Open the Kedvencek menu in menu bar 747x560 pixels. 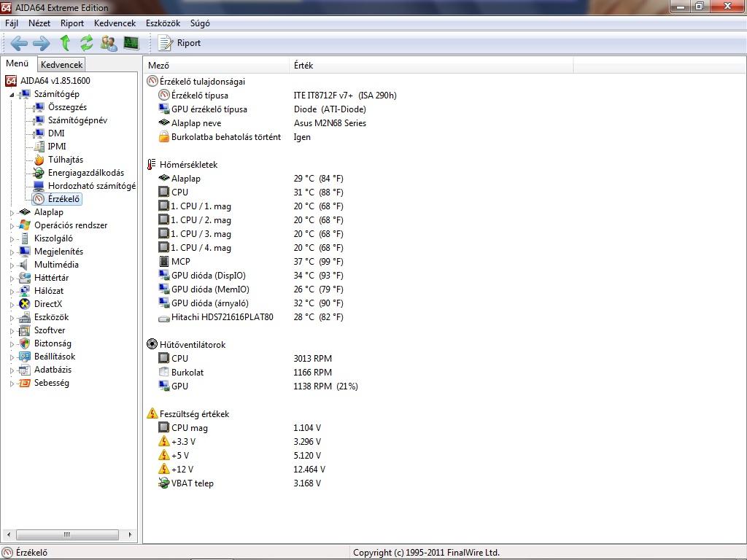click(115, 23)
